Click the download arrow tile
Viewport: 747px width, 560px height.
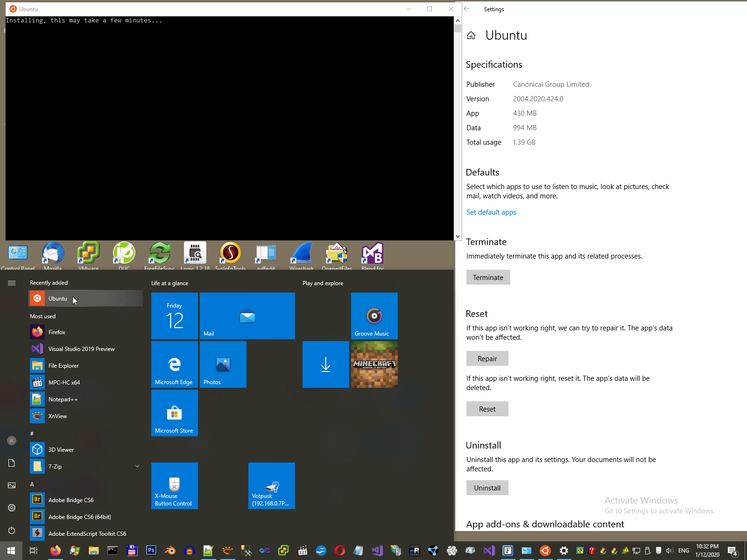tap(326, 364)
